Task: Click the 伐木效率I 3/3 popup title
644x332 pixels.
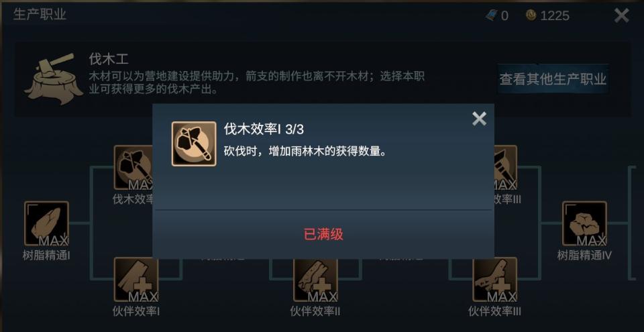Action: click(x=264, y=129)
